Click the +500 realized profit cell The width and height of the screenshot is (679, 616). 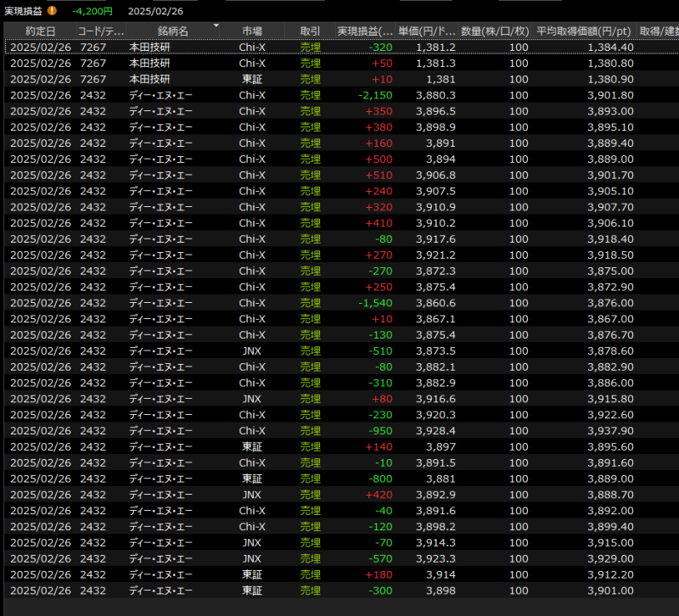379,160
